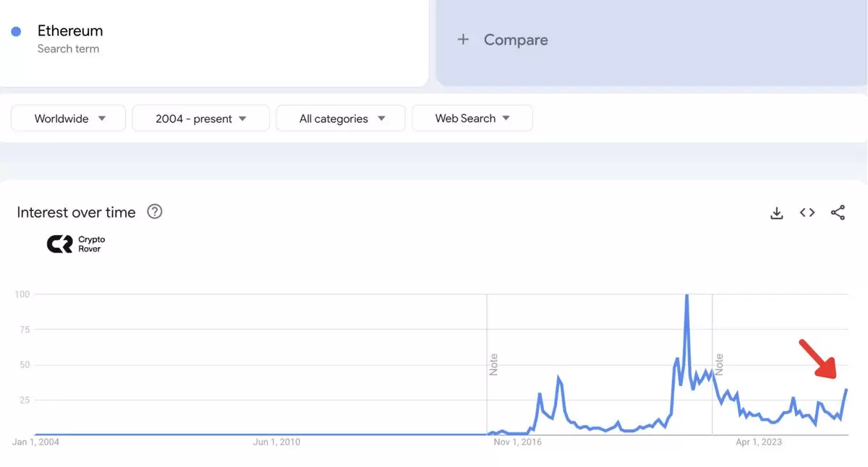Select the highest peak of the chart line

pyautogui.click(x=686, y=295)
